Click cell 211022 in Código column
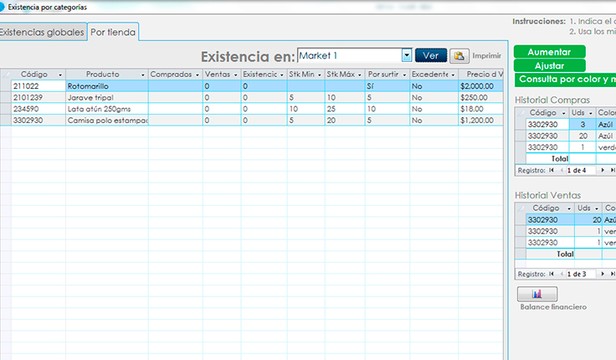616x360 pixels. point(38,86)
